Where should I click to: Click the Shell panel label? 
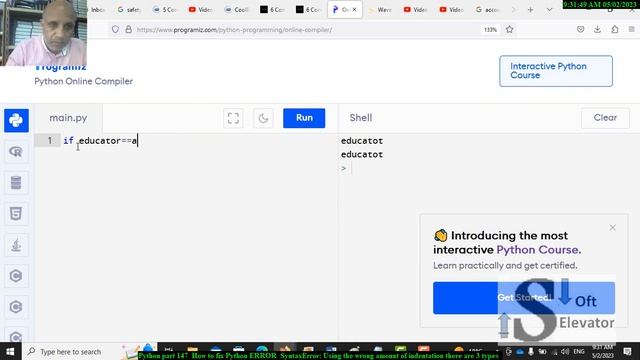pos(361,118)
